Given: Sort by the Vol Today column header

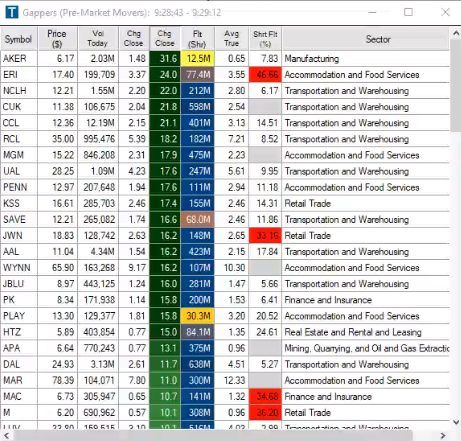Looking at the screenshot, I should (98, 39).
